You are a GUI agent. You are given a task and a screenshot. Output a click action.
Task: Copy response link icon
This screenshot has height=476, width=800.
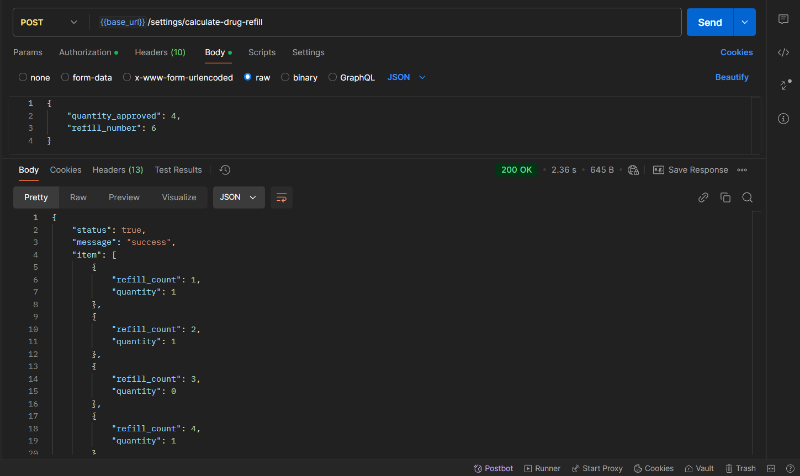[x=703, y=197]
